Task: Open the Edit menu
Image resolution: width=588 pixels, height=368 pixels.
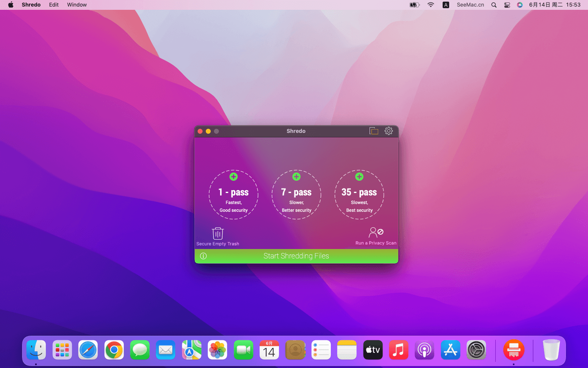Action: (x=54, y=5)
